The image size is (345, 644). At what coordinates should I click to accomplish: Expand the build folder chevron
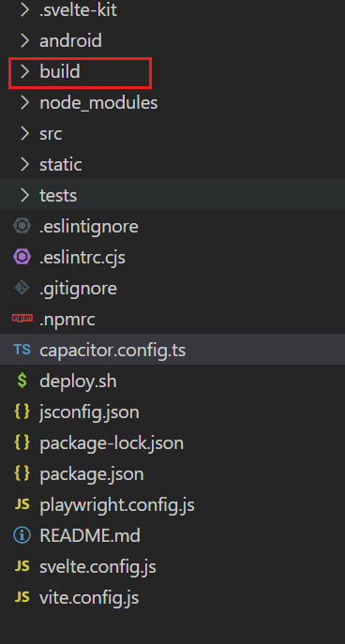coord(25,72)
